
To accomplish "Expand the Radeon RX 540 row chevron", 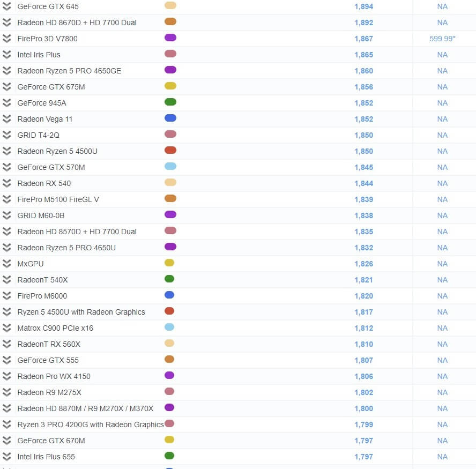I will tap(6, 183).
